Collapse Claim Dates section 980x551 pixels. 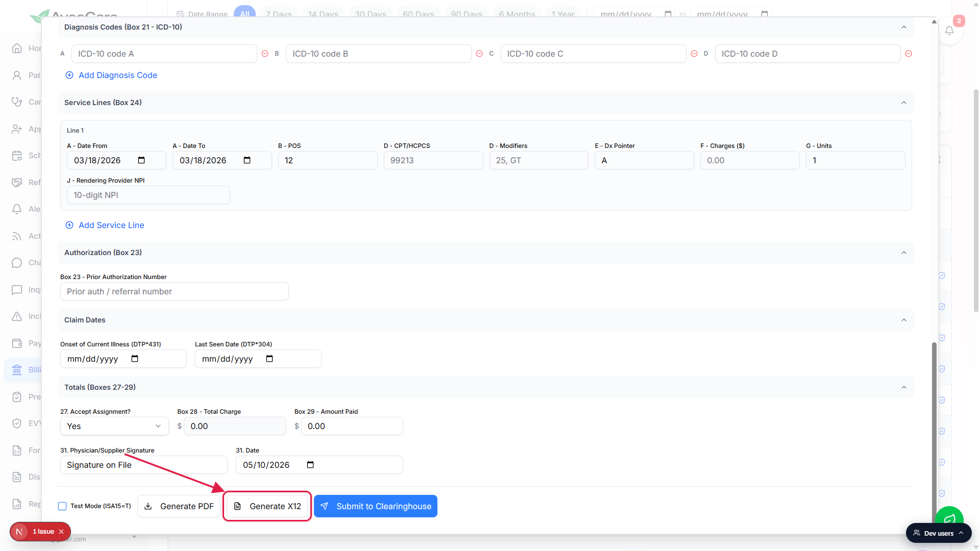[x=904, y=320]
